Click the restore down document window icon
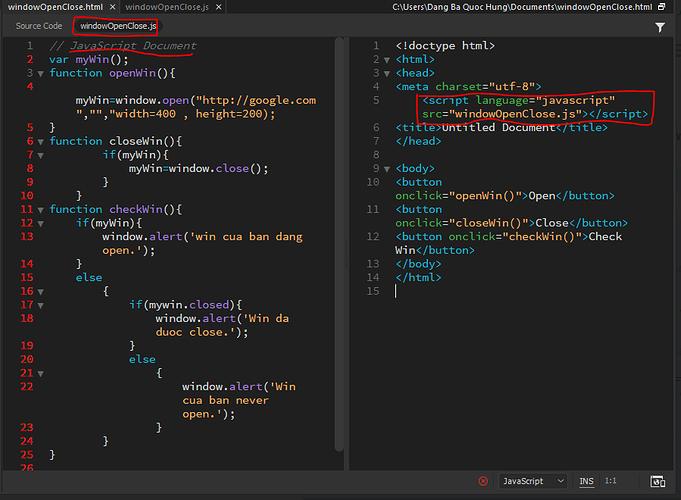The width and height of the screenshot is (681, 500). [x=662, y=7]
